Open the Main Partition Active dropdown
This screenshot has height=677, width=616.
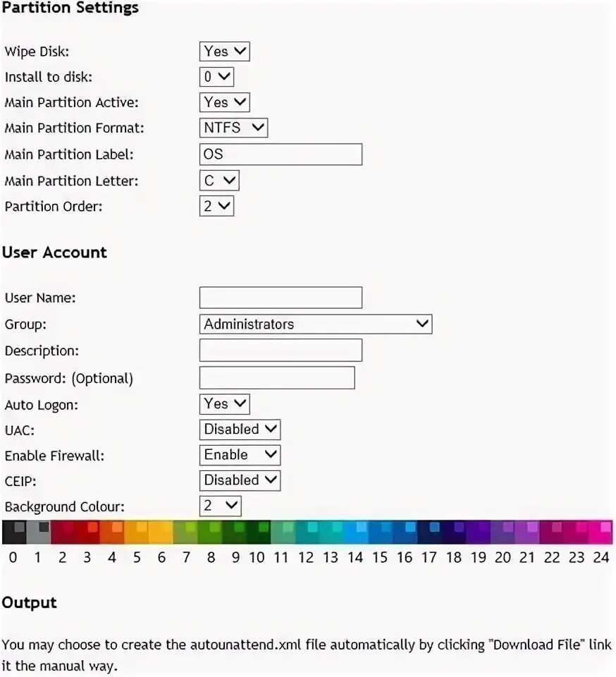225,102
